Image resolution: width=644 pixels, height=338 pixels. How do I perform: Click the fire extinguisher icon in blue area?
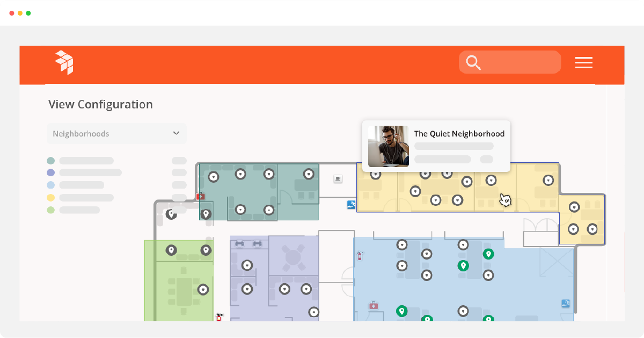[x=360, y=256]
